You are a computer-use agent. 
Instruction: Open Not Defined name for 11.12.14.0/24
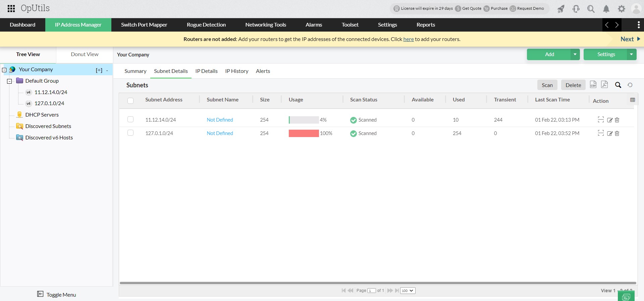coord(220,120)
